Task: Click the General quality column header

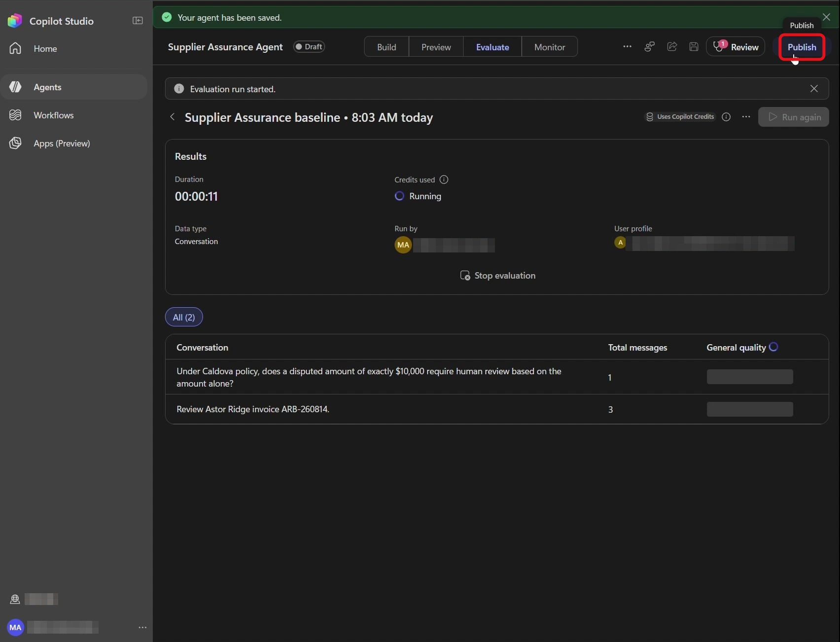Action: point(736,347)
